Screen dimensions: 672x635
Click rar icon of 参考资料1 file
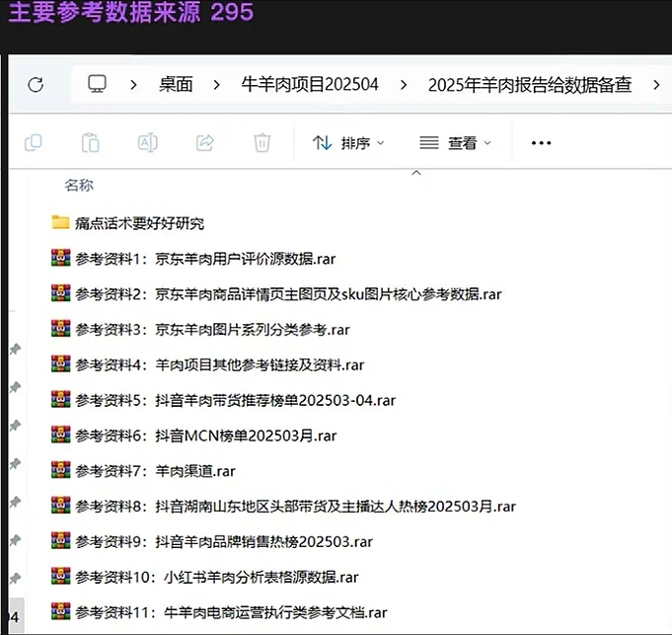(x=60, y=258)
